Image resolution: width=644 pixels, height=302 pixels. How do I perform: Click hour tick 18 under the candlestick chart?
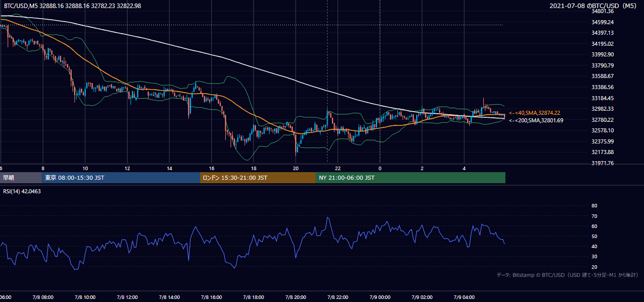coord(254,169)
